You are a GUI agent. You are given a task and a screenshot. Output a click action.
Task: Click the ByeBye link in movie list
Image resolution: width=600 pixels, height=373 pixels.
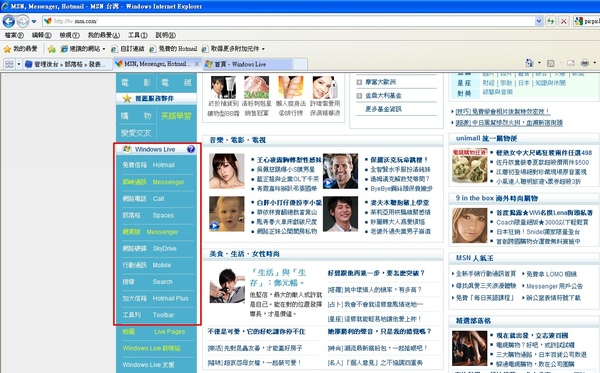tap(401, 189)
